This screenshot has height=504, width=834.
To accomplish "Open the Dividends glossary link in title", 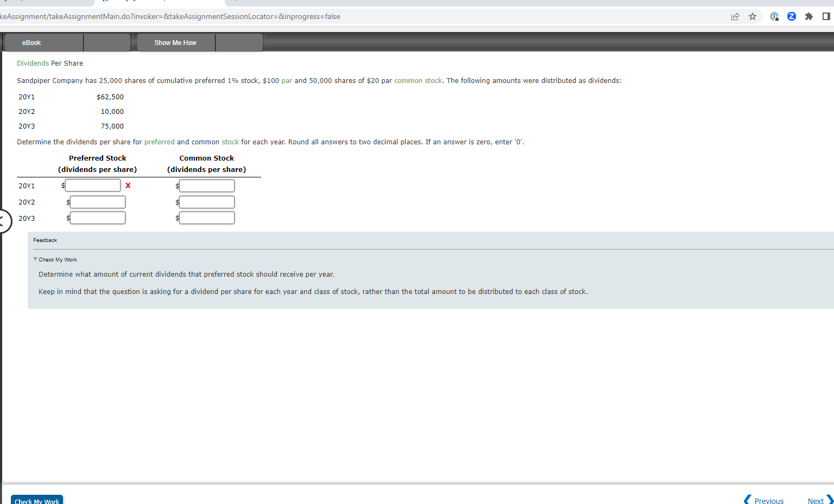I will 33,63.
